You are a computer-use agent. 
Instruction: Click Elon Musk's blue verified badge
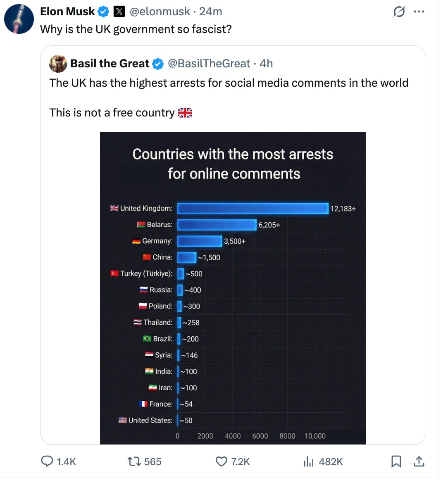103,12
